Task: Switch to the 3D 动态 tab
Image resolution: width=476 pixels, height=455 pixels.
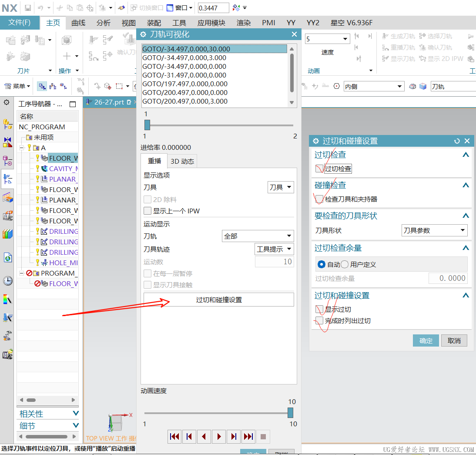Action: (182, 161)
